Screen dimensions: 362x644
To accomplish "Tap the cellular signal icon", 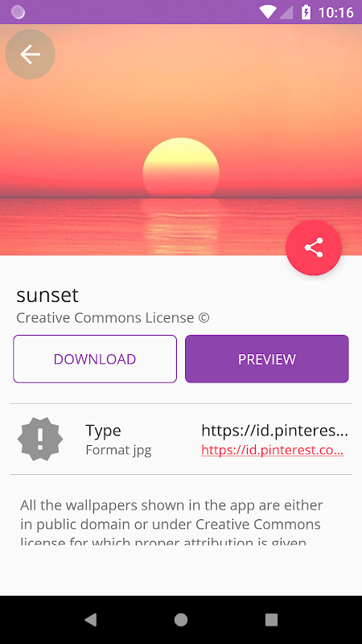I will tap(286, 12).
